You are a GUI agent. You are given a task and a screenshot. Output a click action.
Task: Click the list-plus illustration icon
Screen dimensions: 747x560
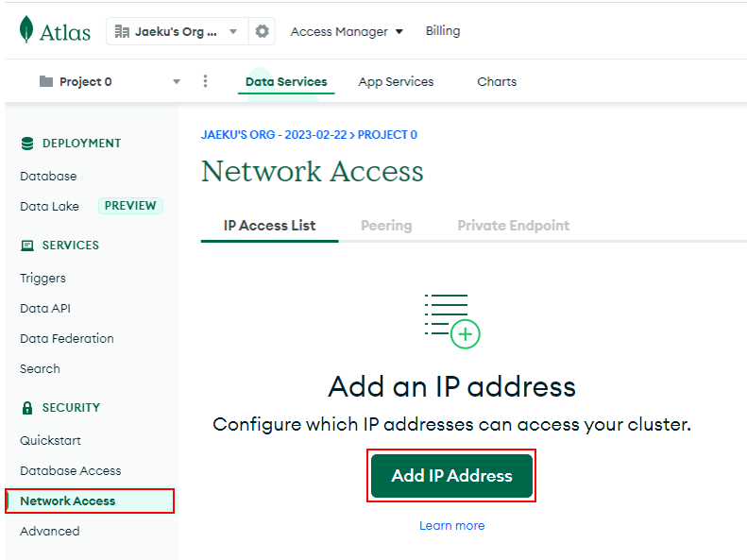tap(451, 321)
